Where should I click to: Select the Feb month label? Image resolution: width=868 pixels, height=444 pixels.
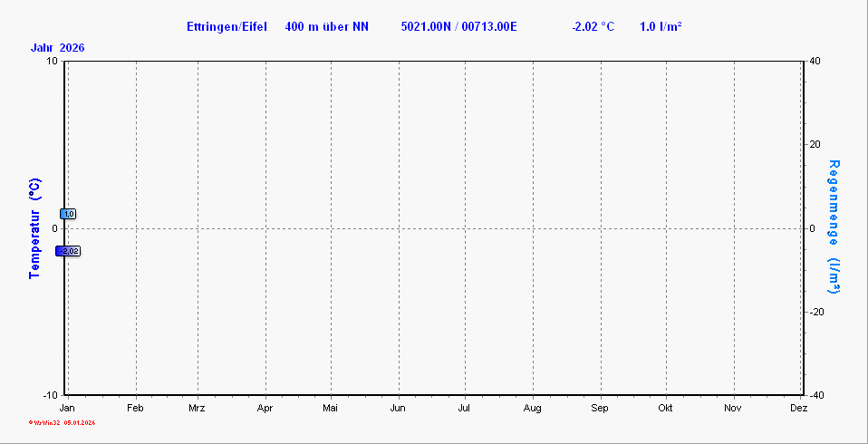coord(135,409)
